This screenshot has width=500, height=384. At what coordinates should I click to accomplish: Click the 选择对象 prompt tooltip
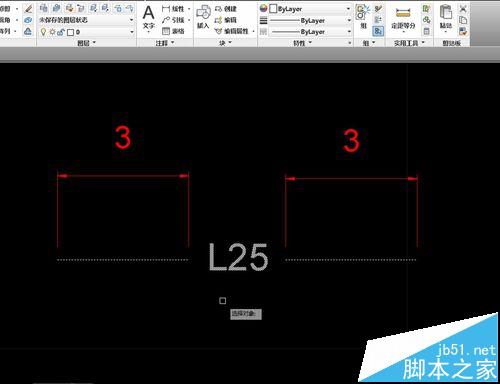click(246, 314)
